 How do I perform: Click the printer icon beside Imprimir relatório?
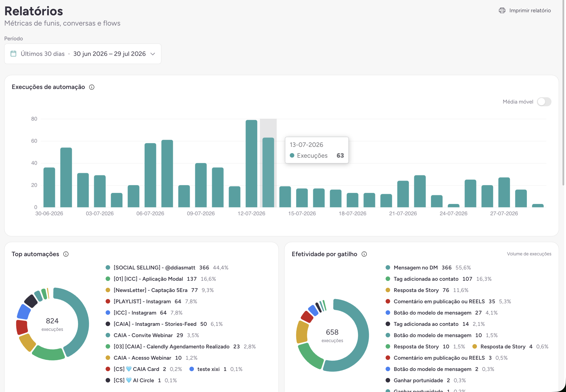(502, 11)
